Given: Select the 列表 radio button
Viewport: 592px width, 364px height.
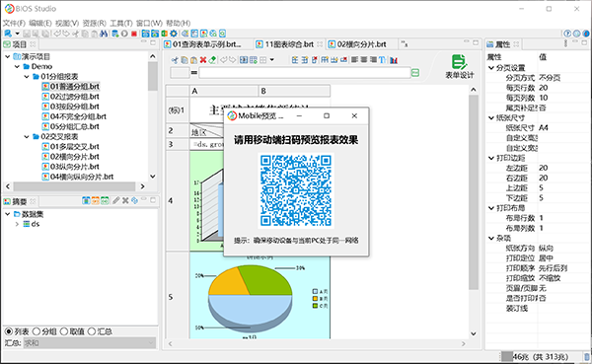Looking at the screenshot, I should (x=9, y=331).
